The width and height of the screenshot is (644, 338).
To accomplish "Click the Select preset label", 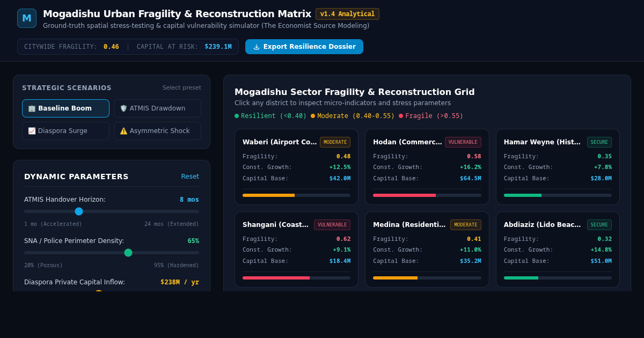I will [x=182, y=88].
